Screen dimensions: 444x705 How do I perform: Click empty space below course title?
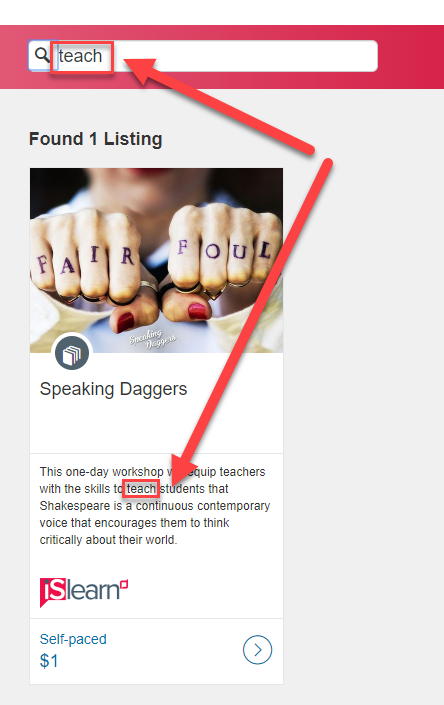(x=156, y=427)
